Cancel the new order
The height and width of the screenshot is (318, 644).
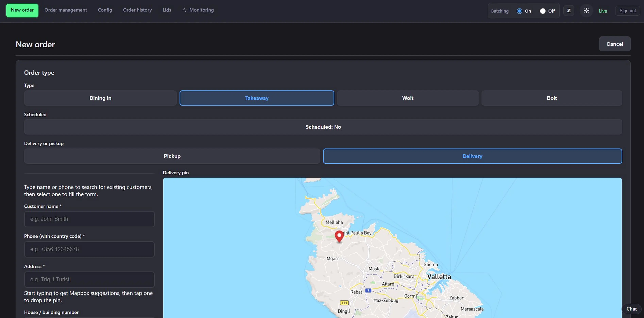(x=615, y=44)
